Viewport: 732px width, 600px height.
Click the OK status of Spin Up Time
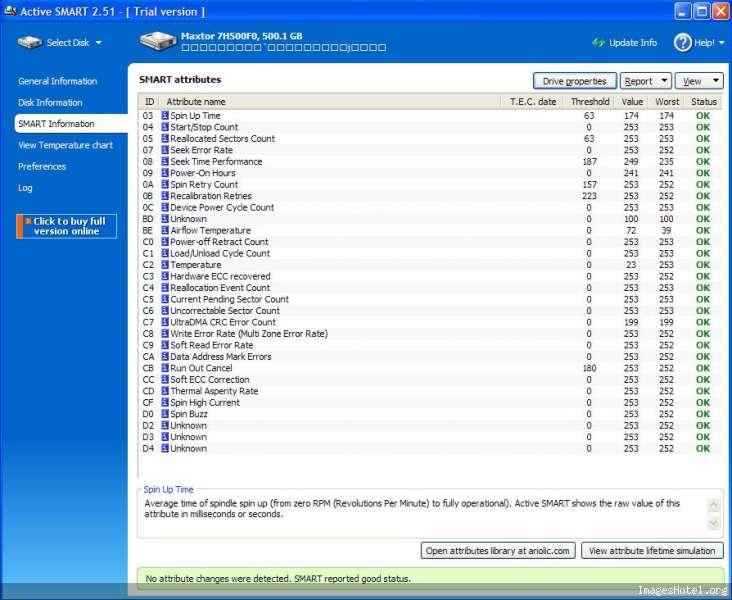pyautogui.click(x=703, y=115)
